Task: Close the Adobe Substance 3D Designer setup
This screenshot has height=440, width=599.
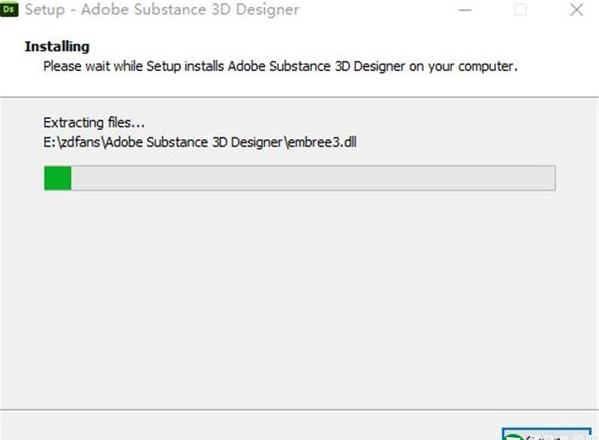Action: [576, 10]
